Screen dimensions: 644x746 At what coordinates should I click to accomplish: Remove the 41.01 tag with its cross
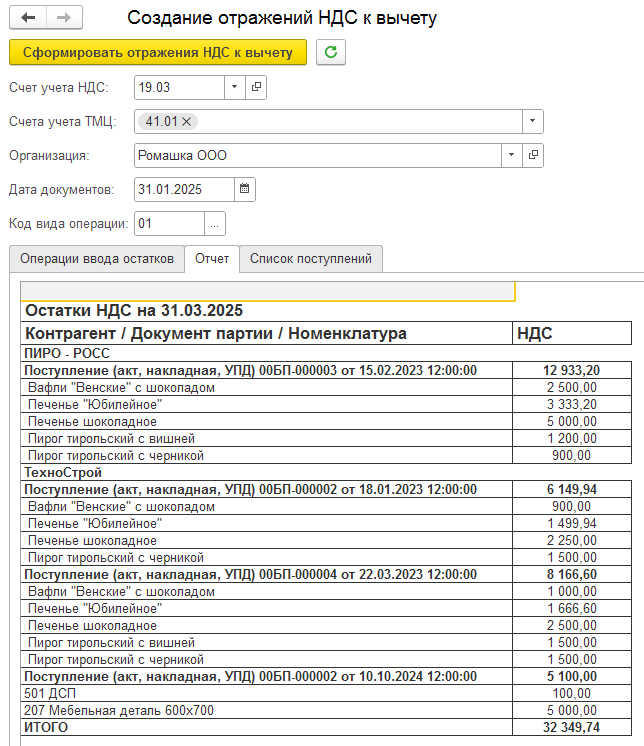point(186,121)
